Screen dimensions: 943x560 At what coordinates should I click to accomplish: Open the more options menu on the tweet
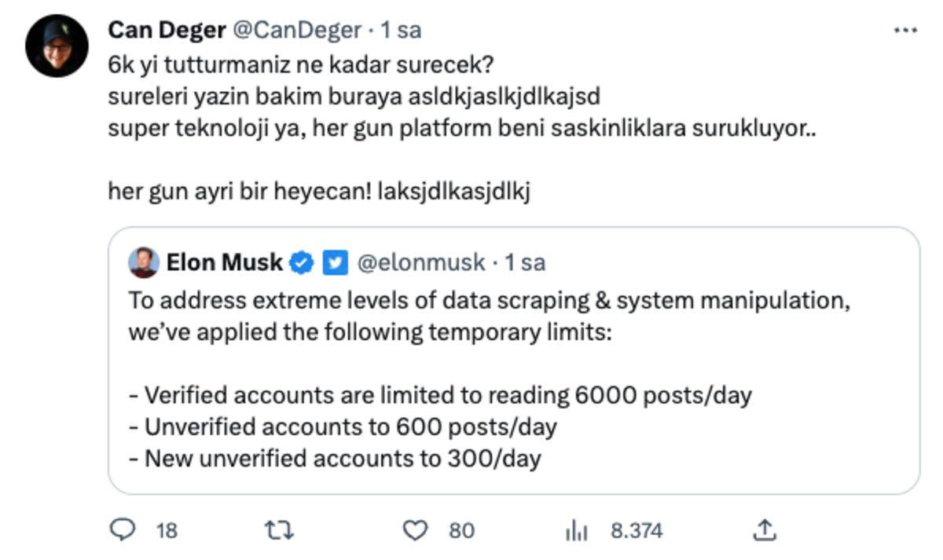(x=904, y=28)
